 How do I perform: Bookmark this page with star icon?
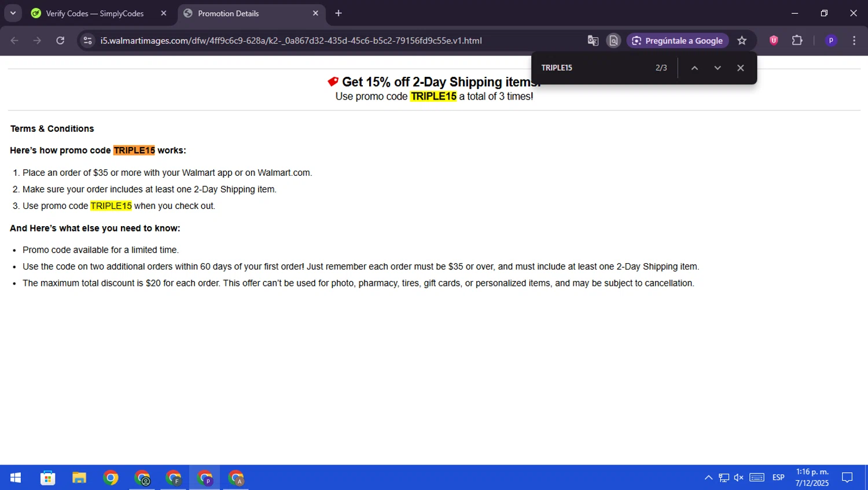(742, 40)
